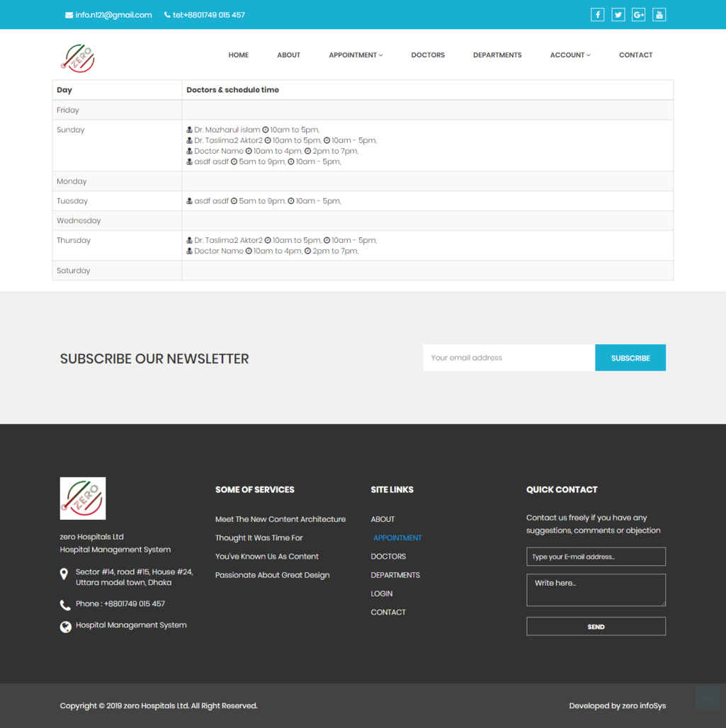Expand the Appointment dropdown menu

tap(355, 55)
